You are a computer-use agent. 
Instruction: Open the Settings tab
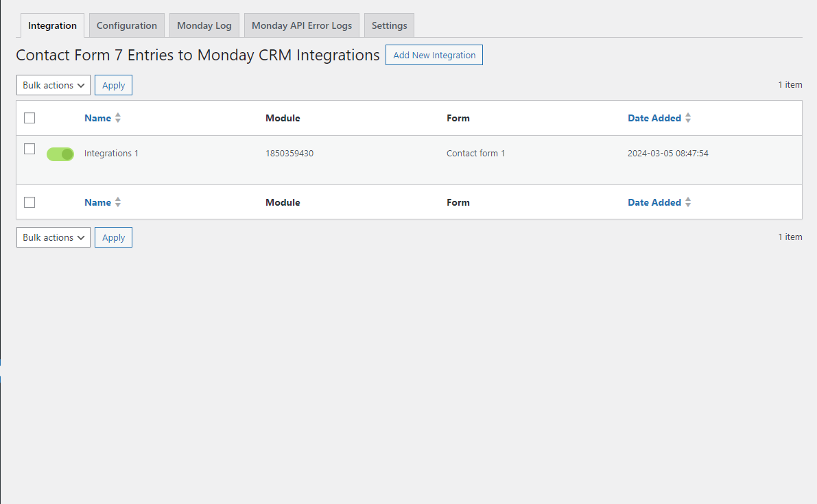(x=389, y=25)
